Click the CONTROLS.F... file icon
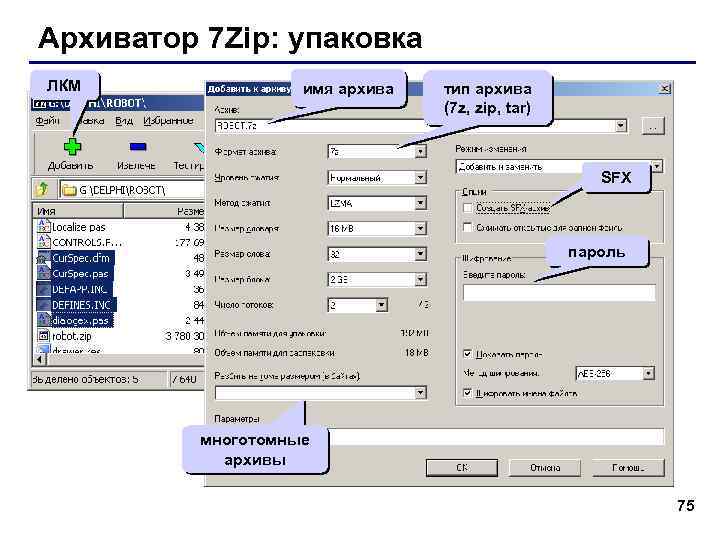 tap(43, 242)
